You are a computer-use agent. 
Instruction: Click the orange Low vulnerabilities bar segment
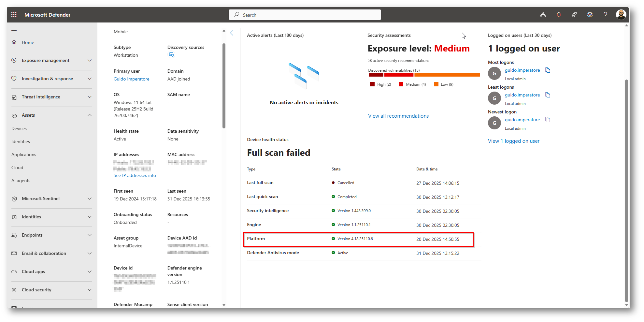click(x=447, y=75)
